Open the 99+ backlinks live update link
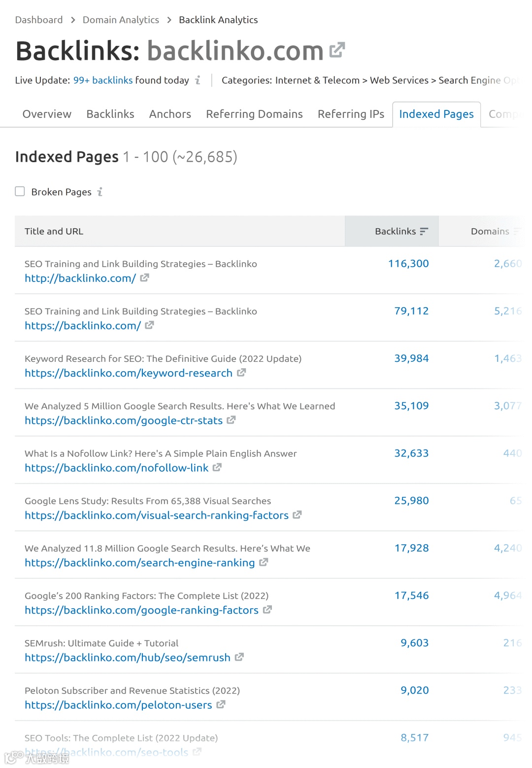Image resolution: width=532 pixels, height=768 pixels. 103,80
